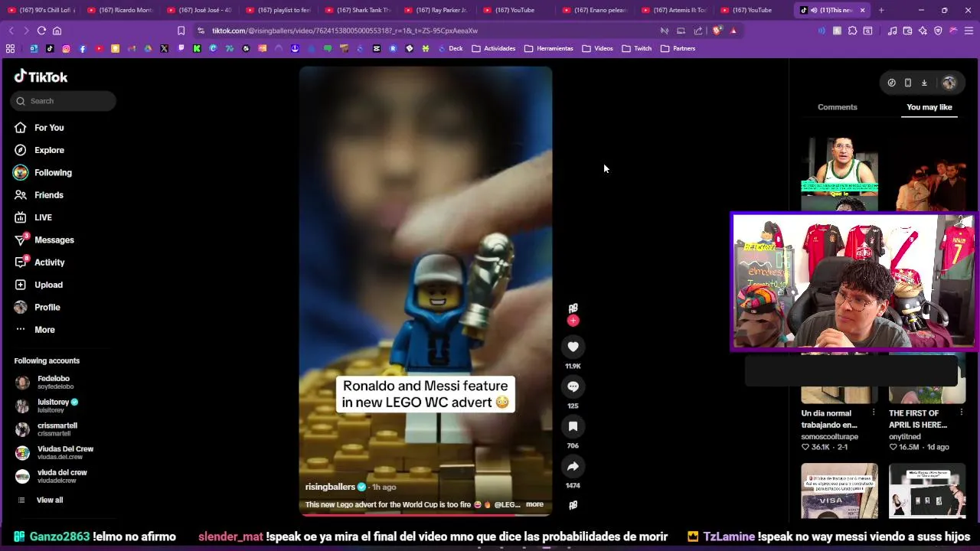Click the profile avatar at top right
Image resolution: width=980 pixels, height=551 pixels.
(949, 83)
